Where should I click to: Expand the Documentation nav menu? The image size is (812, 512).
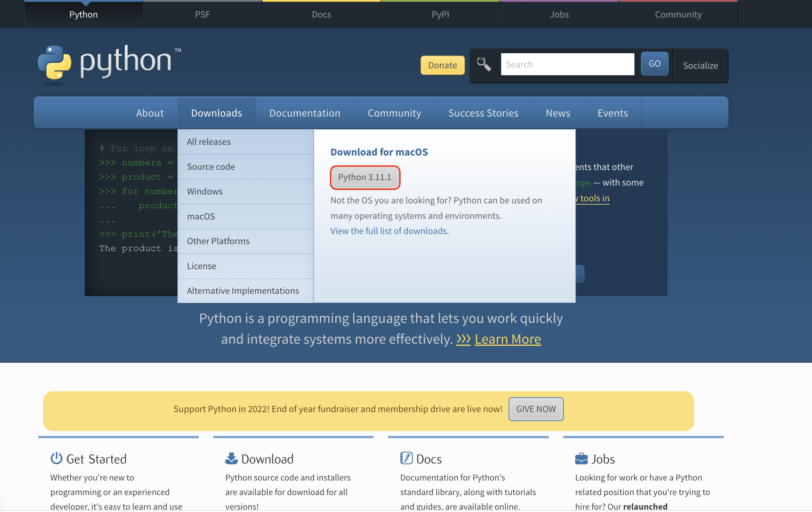click(305, 113)
